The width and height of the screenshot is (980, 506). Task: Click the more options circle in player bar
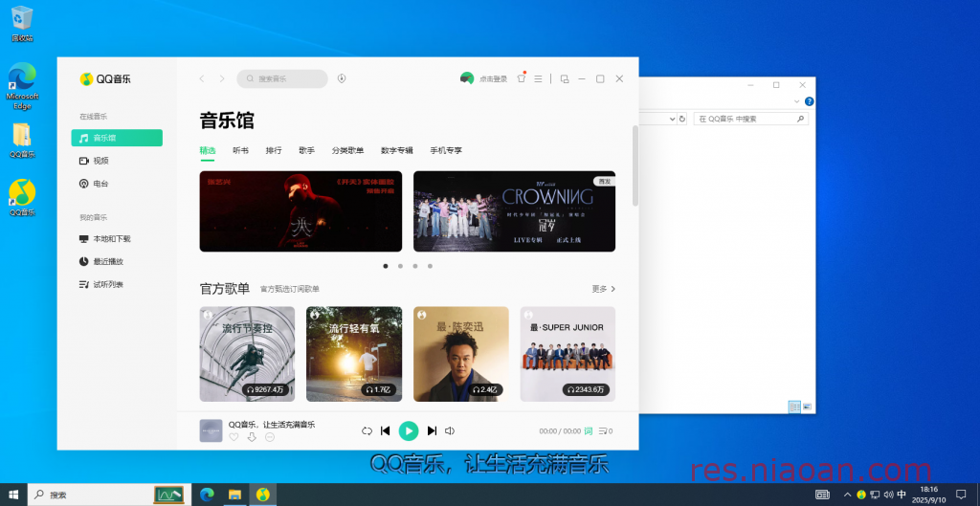pos(270,437)
